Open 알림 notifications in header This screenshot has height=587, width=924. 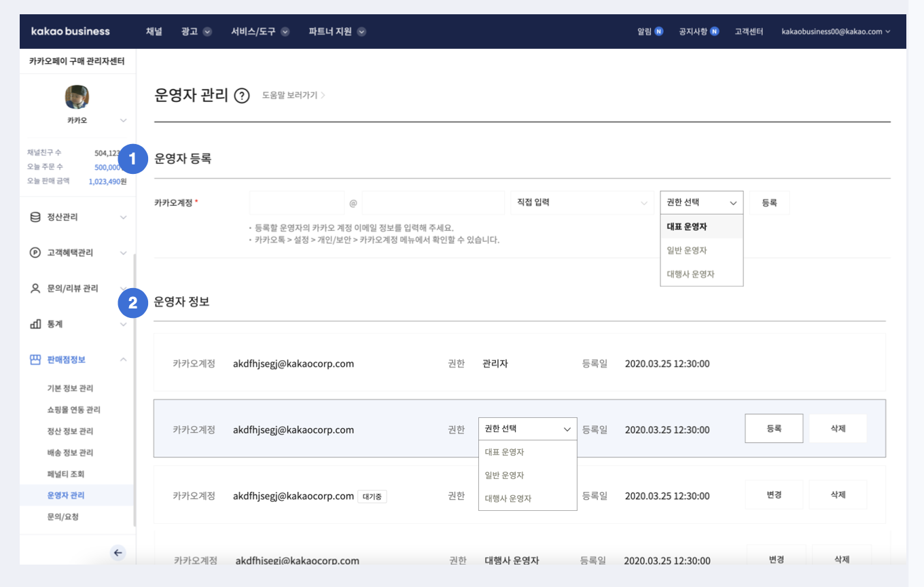650,31
